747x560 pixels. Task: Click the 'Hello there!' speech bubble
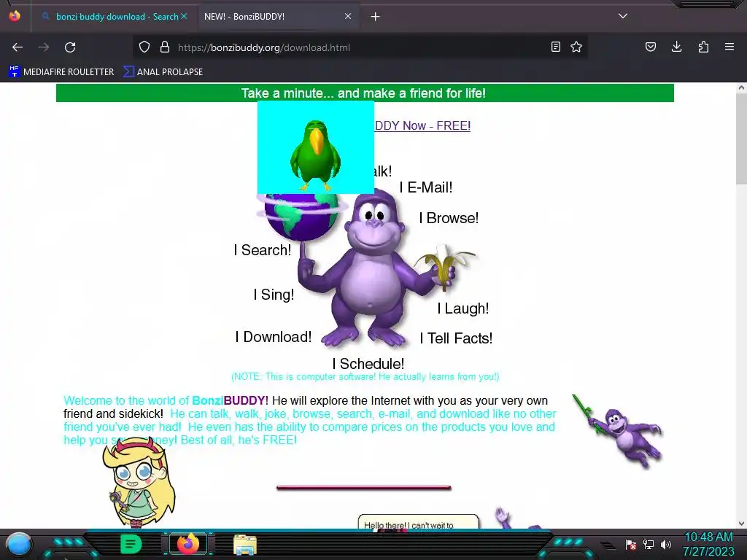[x=418, y=521]
